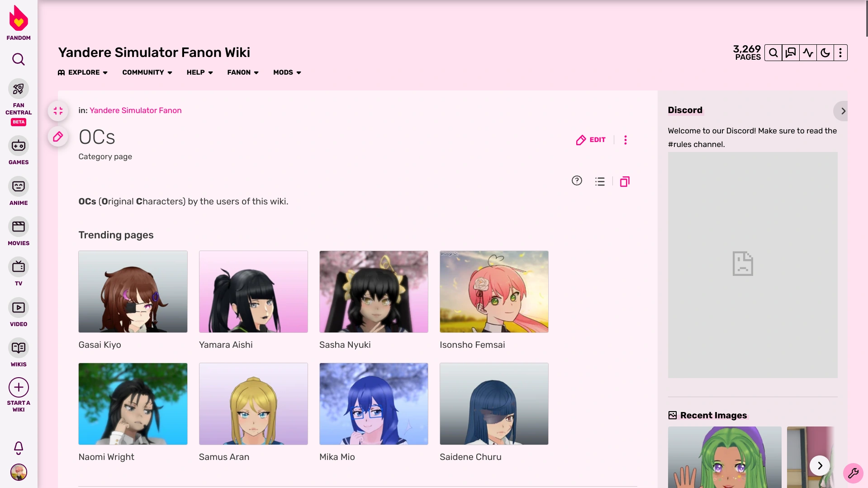Click the Edit button on the OCs page
The image size is (868, 488).
pos(590,140)
